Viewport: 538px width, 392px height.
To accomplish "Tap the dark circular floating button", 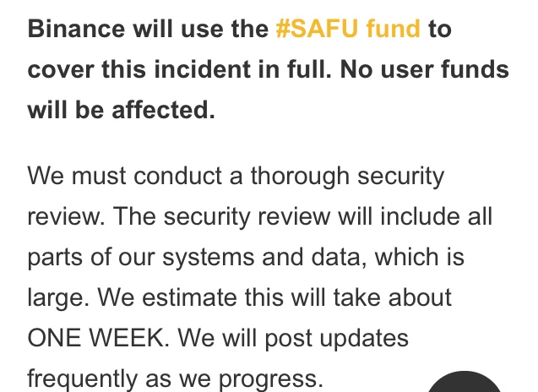I will coord(466,384).
